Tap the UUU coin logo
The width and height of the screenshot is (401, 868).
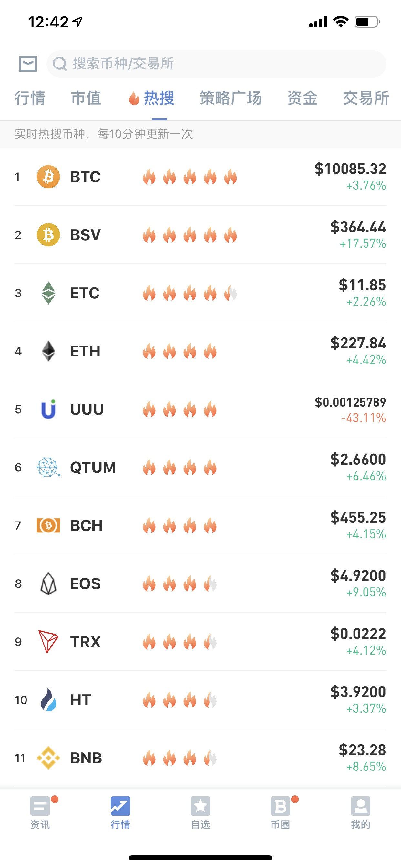(48, 409)
